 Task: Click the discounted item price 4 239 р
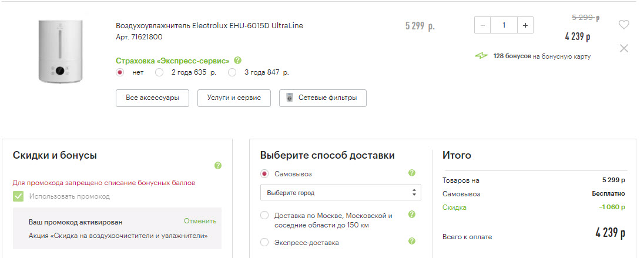tap(578, 36)
